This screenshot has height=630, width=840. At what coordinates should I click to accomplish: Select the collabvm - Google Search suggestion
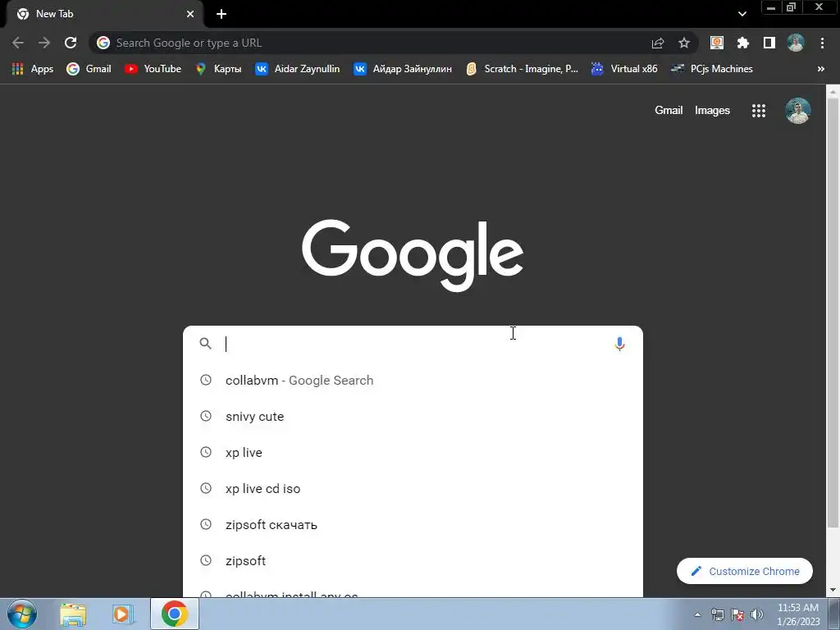tap(413, 381)
